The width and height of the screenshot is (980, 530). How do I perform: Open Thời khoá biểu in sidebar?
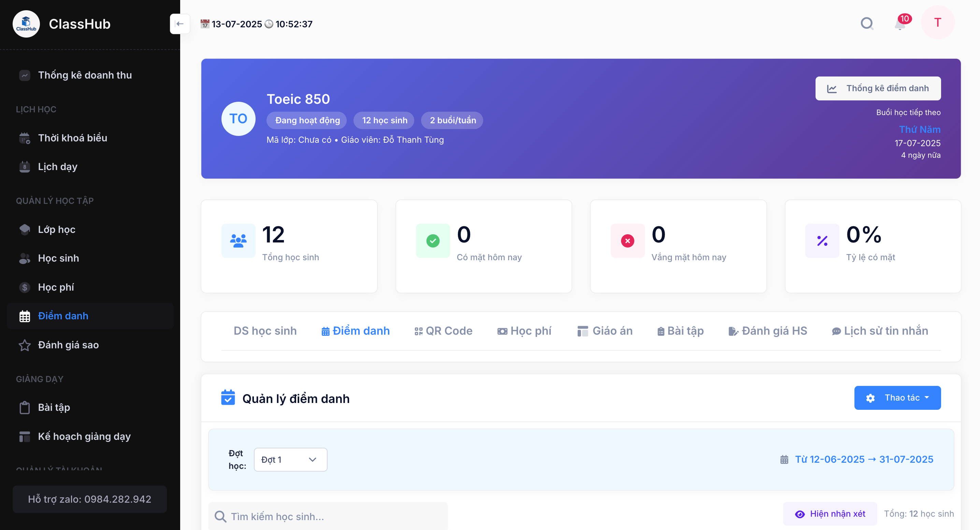click(x=72, y=138)
